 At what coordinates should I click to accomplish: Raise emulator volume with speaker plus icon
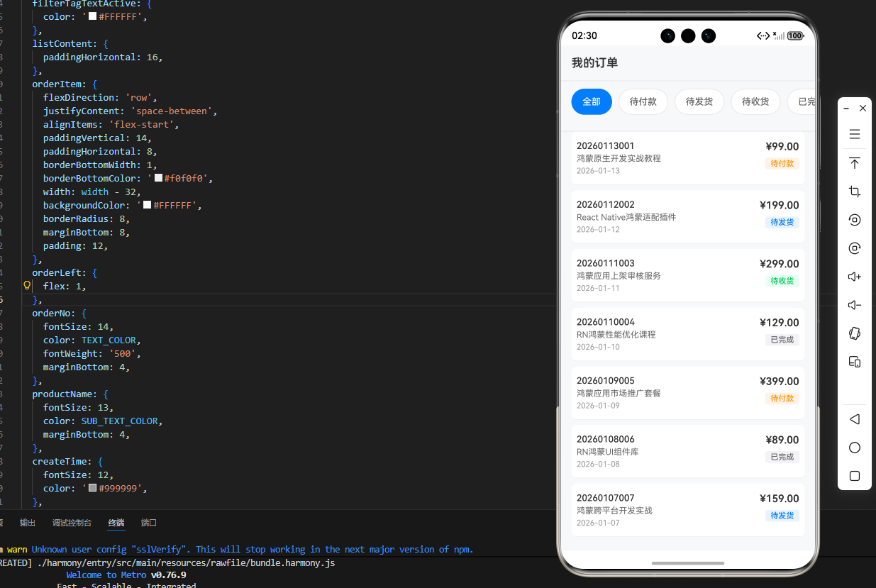point(855,277)
